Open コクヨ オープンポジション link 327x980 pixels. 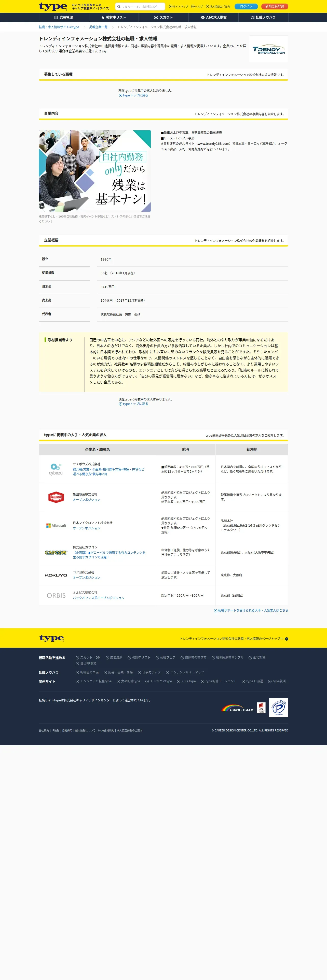[x=86, y=578]
